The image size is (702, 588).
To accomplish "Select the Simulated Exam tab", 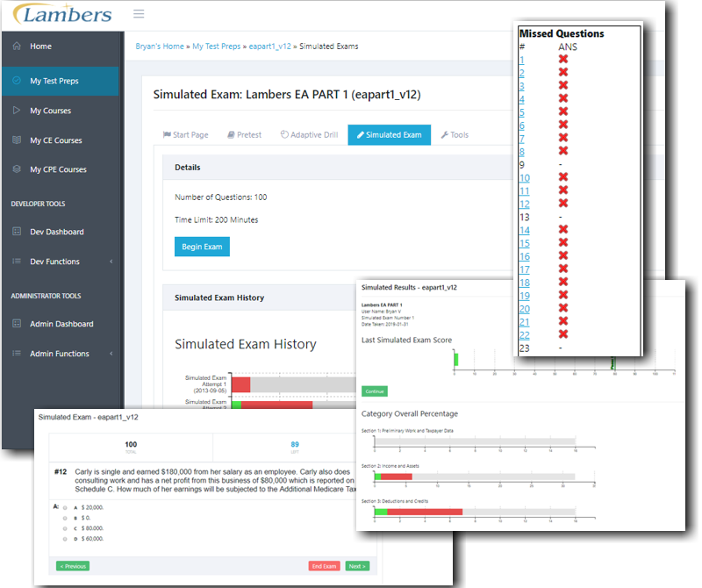I will [390, 135].
